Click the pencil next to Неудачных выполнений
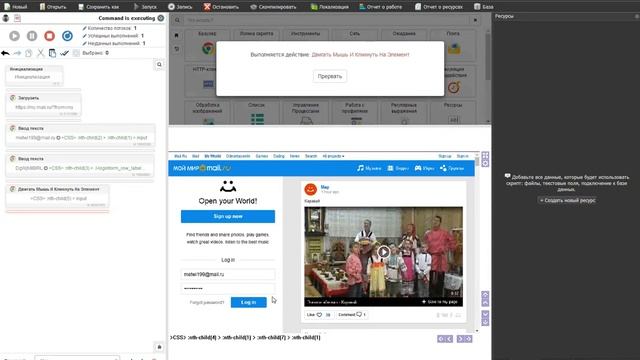 coord(84,43)
